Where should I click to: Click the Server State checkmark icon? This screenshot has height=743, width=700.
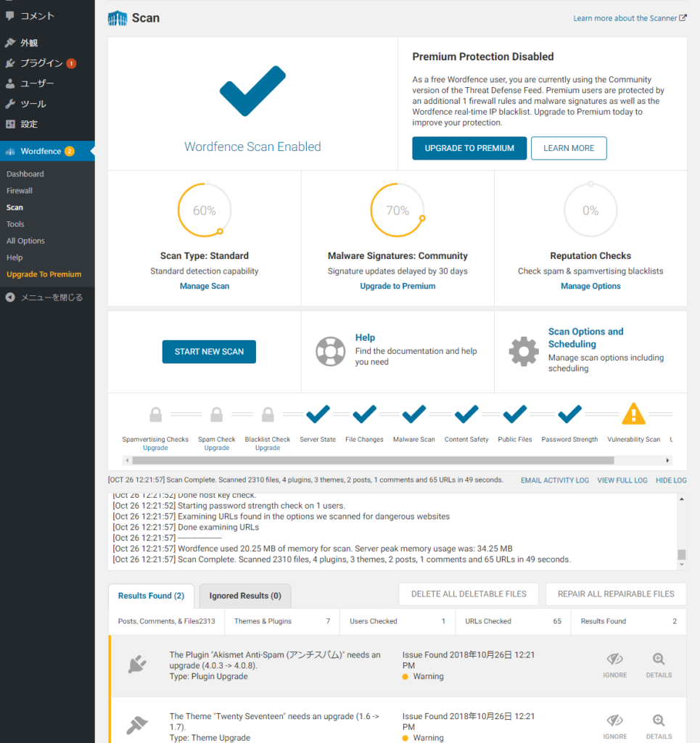(318, 414)
